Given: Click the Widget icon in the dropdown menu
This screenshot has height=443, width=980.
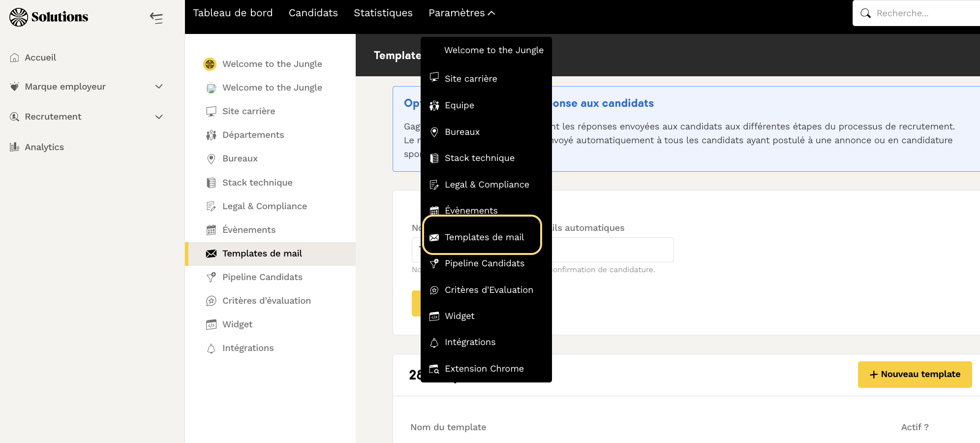Looking at the screenshot, I should pos(434,316).
